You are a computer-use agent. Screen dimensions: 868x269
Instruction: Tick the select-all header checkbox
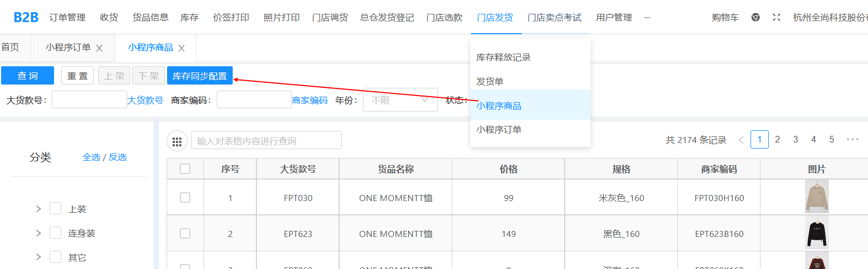point(185,169)
